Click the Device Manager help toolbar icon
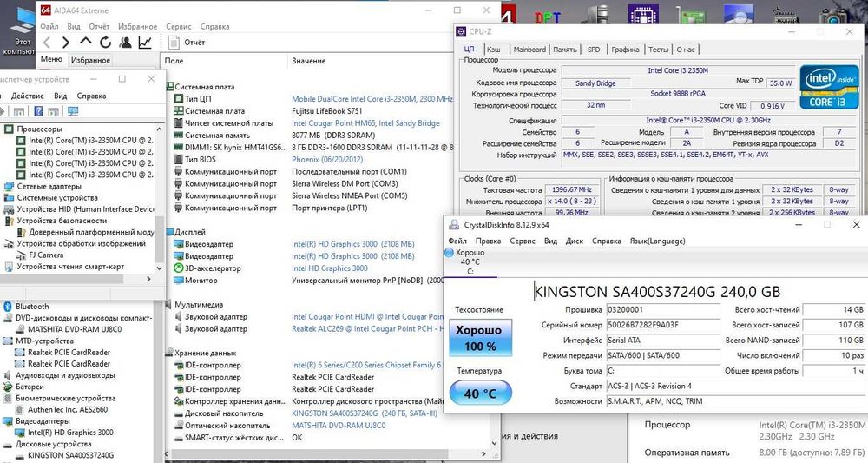The height and width of the screenshot is (463, 868). (x=38, y=111)
